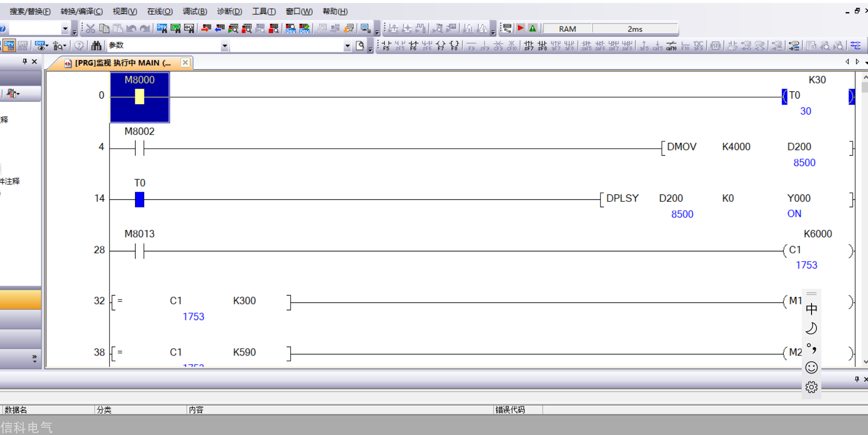Open the 在线(O) menu
The width and height of the screenshot is (868, 435).
pyautogui.click(x=160, y=11)
